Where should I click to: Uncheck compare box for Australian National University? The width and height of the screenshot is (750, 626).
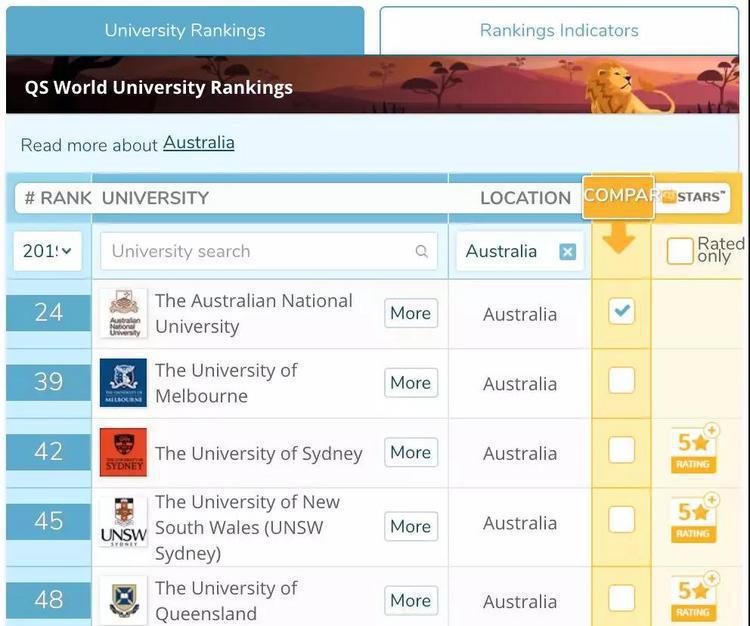point(621,311)
